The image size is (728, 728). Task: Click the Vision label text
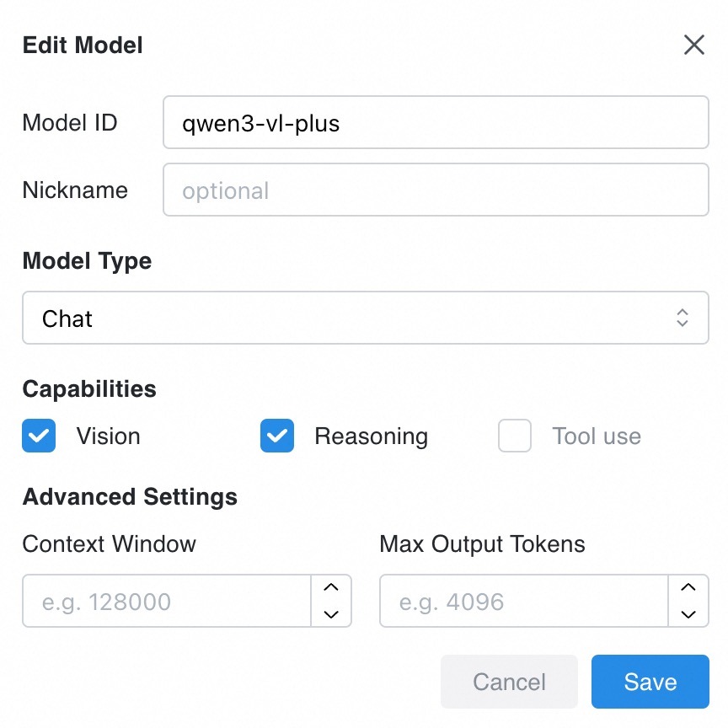coord(108,436)
